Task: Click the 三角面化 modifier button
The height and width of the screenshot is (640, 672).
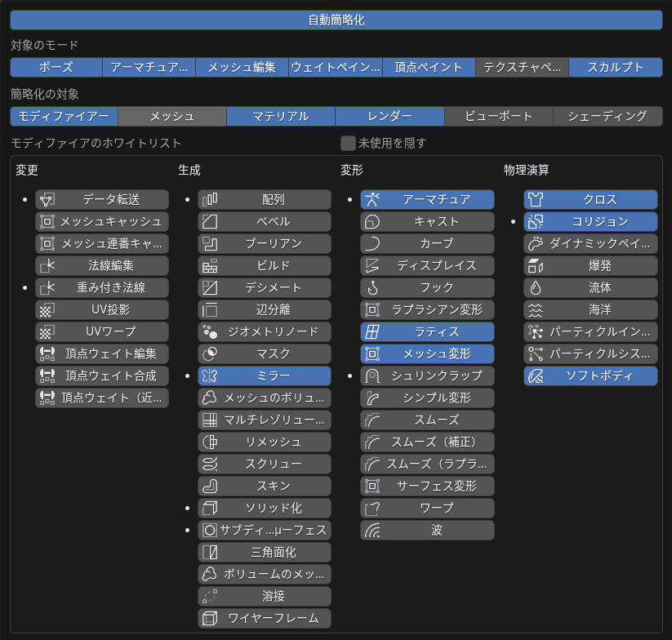Action: pos(265,552)
